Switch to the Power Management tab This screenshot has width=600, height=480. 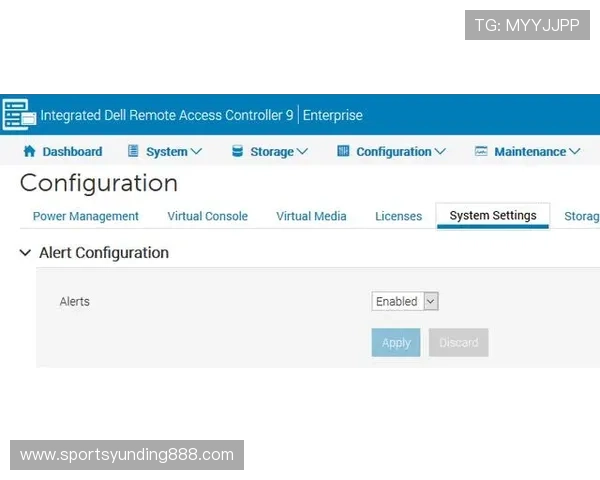[x=86, y=216]
